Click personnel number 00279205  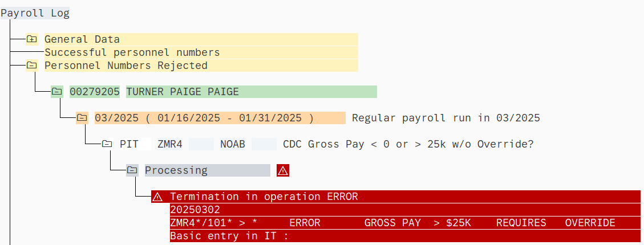[x=95, y=92]
